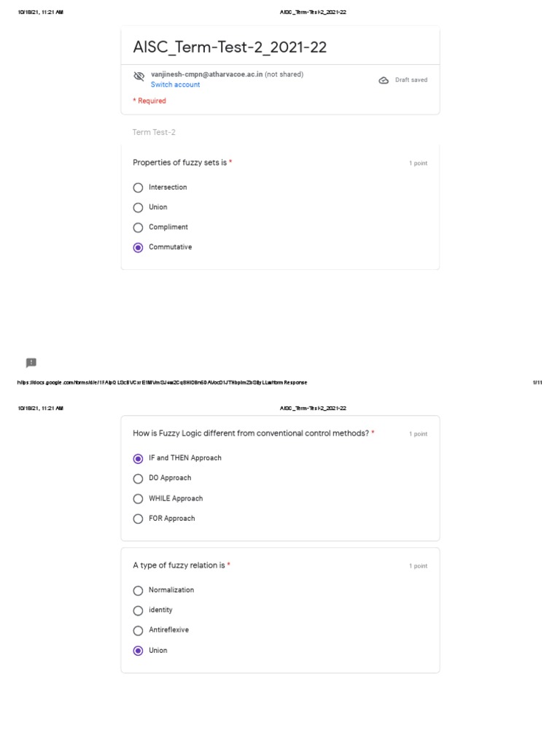Click the Draft saved status text
560x747 pixels.
pos(411,80)
